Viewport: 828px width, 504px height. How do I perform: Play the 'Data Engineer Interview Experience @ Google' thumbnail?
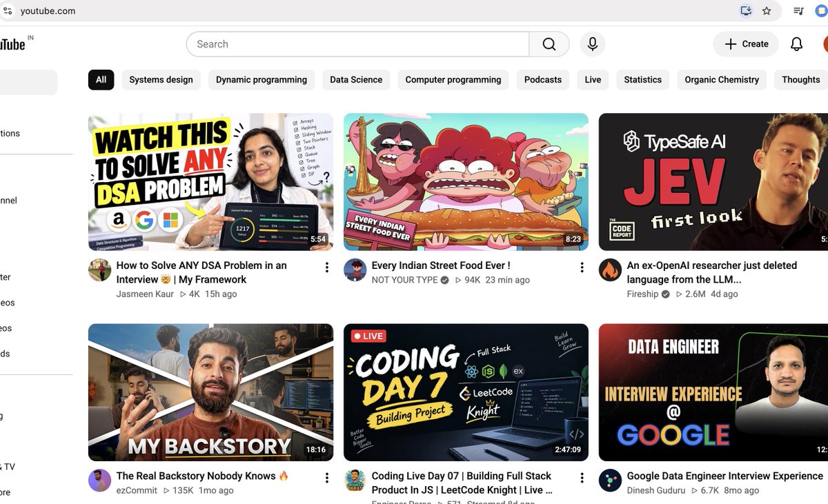[713, 392]
